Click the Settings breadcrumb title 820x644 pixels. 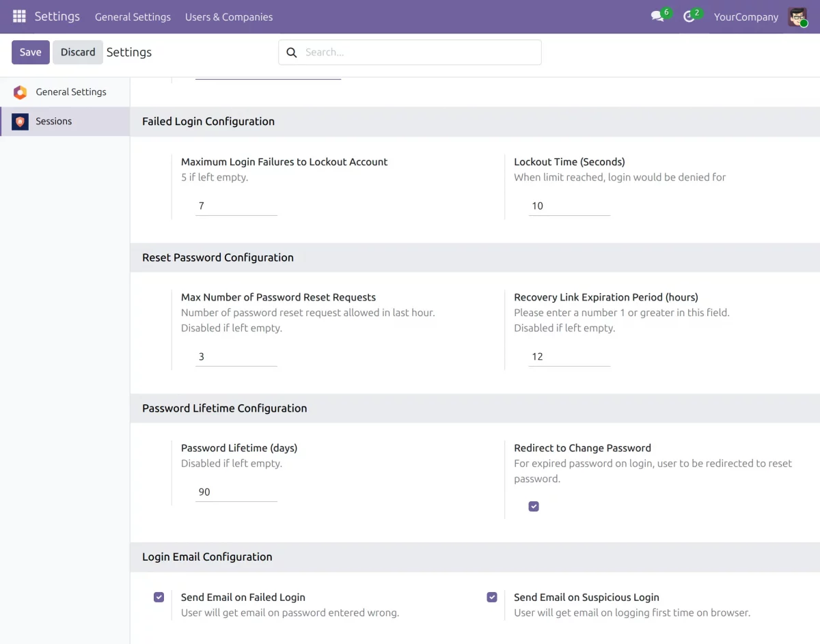(x=129, y=53)
